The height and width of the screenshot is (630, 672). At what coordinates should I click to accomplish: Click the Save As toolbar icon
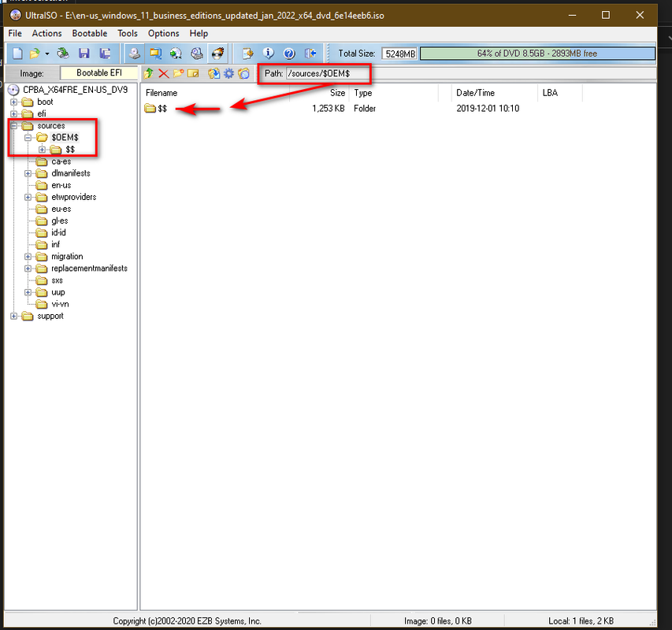(x=105, y=54)
